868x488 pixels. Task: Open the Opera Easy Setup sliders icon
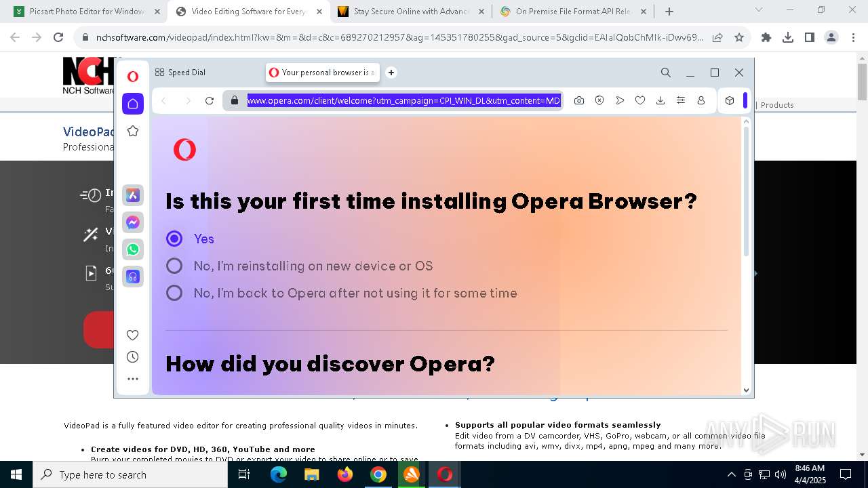[681, 100]
